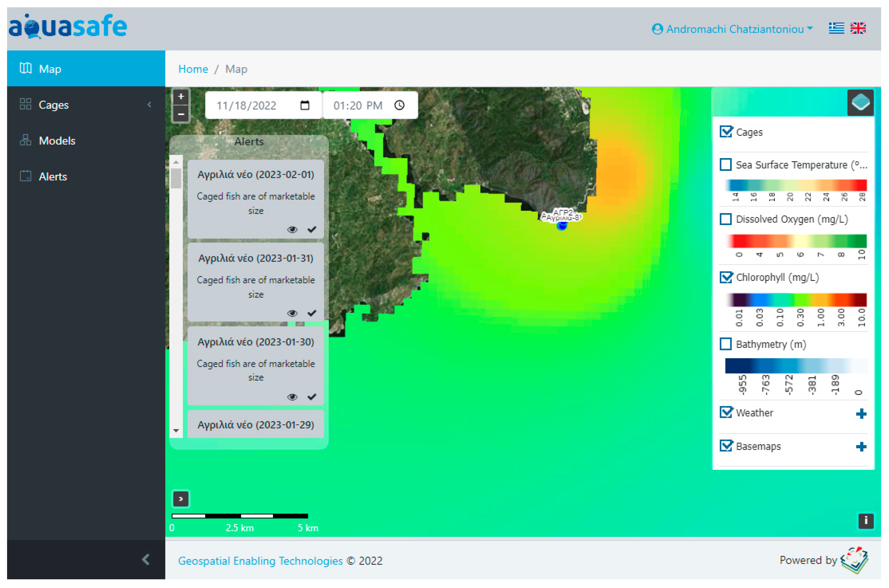
Task: Switch language to Greek flag
Action: [836, 29]
